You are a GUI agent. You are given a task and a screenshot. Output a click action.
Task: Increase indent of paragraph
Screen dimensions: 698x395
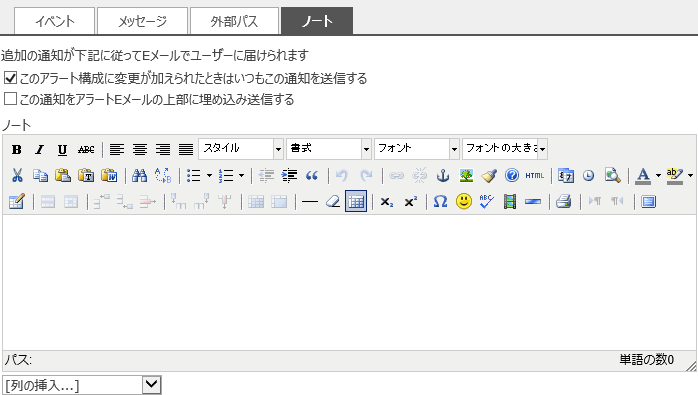(289, 175)
